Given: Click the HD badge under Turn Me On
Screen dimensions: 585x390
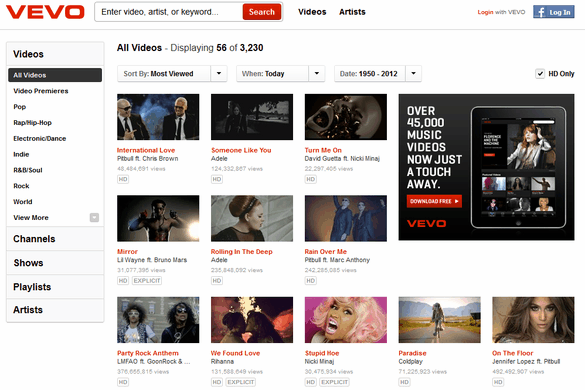Looking at the screenshot, I should tap(310, 179).
